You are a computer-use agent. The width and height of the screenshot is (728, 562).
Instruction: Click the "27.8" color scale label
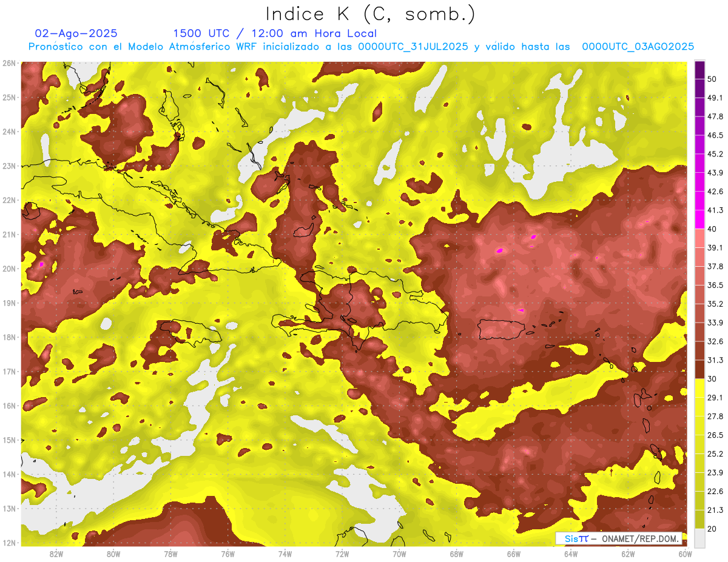715,416
